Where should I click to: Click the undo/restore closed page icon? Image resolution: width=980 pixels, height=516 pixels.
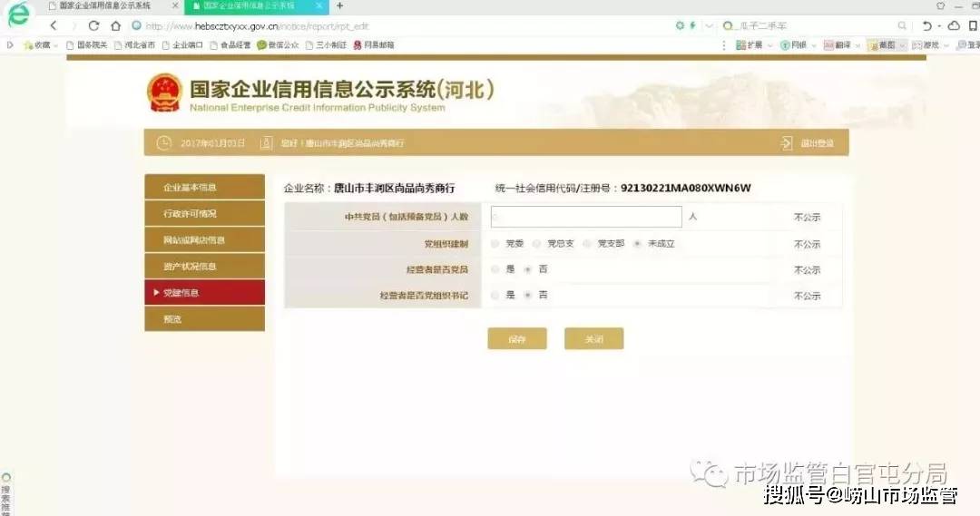point(926,25)
